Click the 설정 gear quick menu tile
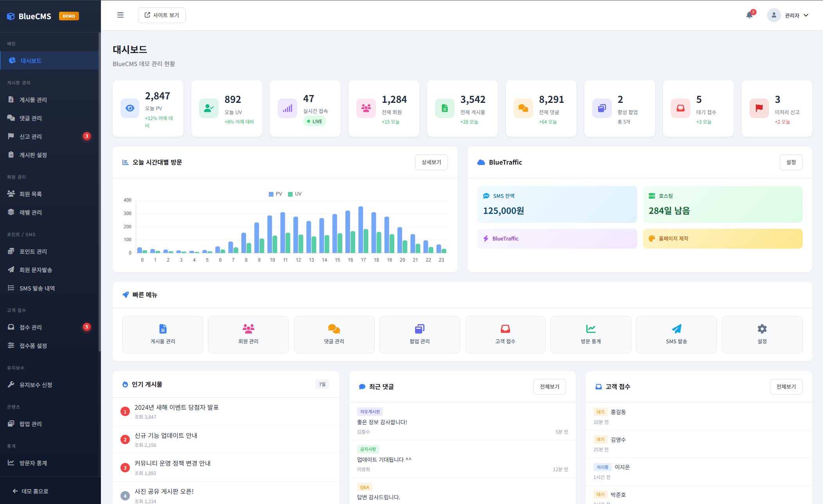The width and height of the screenshot is (823, 504). (x=762, y=334)
